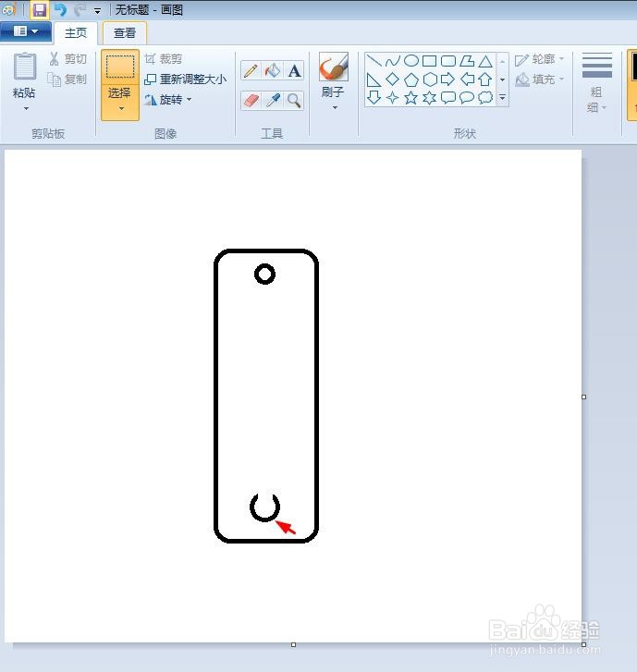Select the Eraser tool

point(251,100)
